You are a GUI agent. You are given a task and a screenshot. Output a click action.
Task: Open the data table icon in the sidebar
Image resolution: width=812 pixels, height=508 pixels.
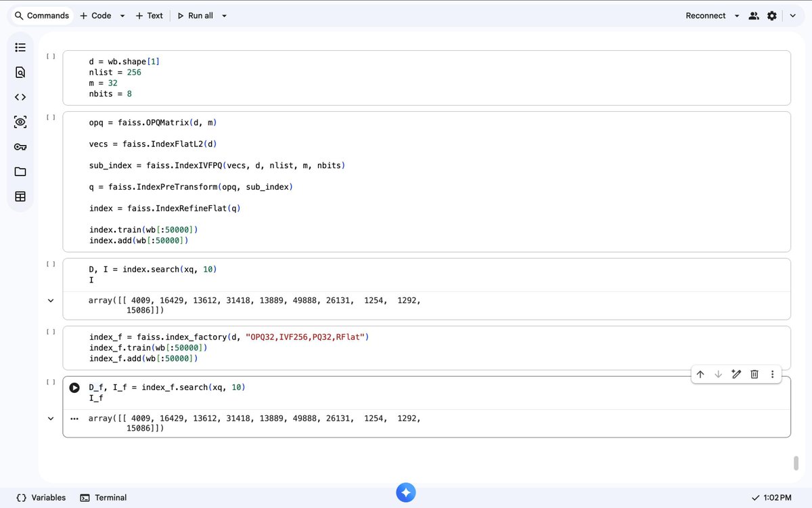20,196
